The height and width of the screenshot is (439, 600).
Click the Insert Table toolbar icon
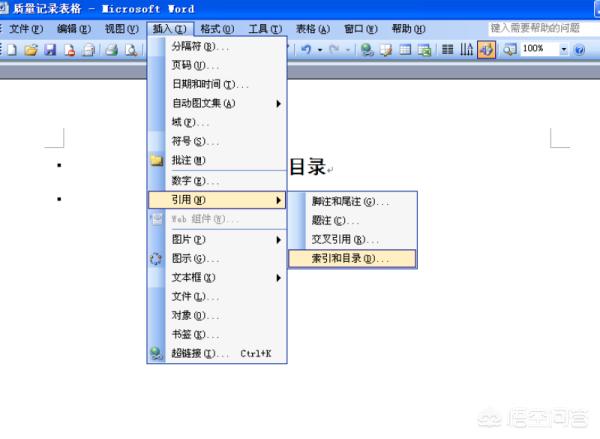(x=405, y=49)
